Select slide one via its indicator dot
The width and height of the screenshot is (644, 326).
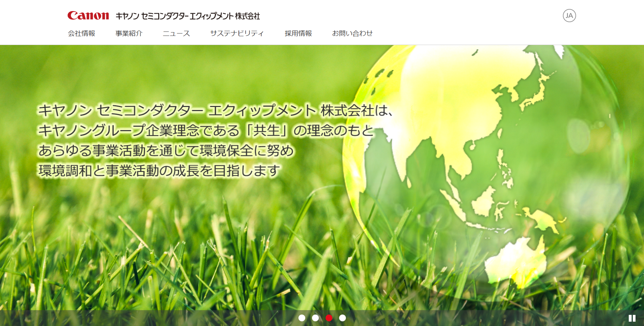[302, 318]
